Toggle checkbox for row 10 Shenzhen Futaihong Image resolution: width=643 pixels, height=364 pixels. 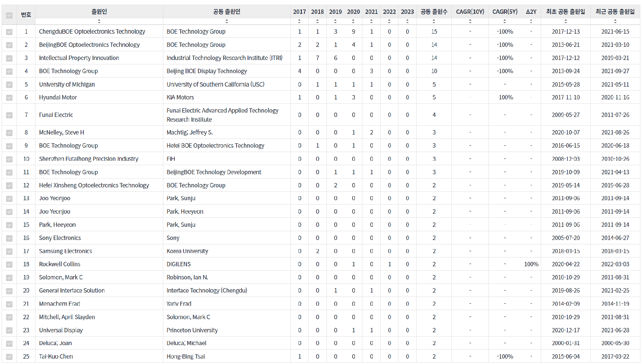[9, 159]
